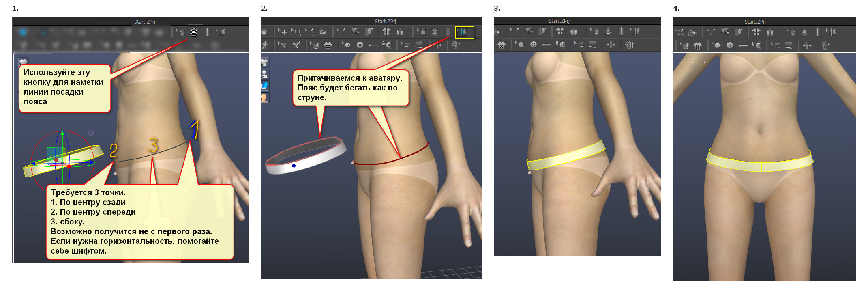The width and height of the screenshot is (868, 293).
Task: Pick the Pin box tool in step 2
Action: tap(309, 32)
